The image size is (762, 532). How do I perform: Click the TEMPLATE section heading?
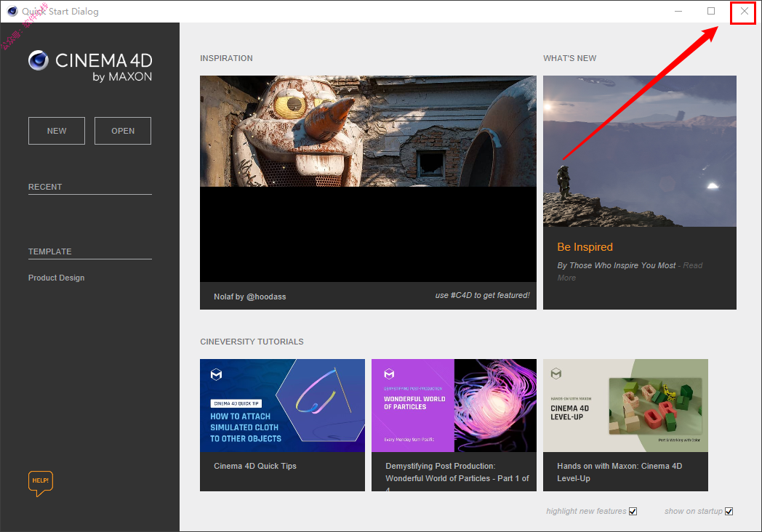click(49, 251)
